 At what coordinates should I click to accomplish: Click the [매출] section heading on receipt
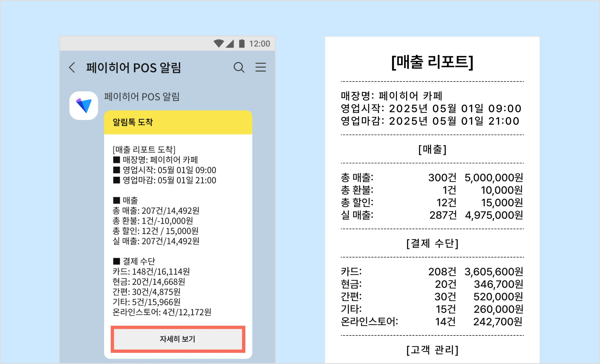[432, 149]
